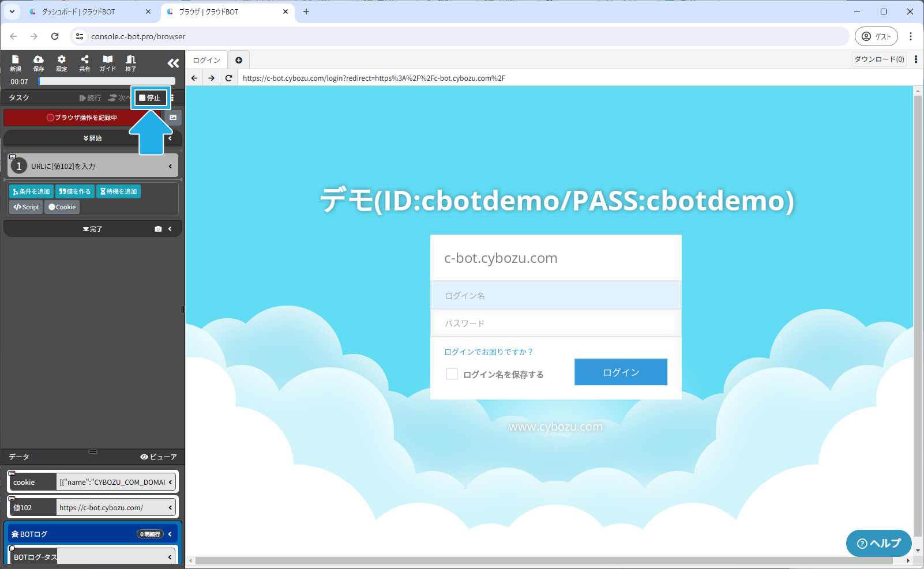Screen dimensions: 924x569
Task: Click the 共有 share icon
Action: (x=85, y=63)
